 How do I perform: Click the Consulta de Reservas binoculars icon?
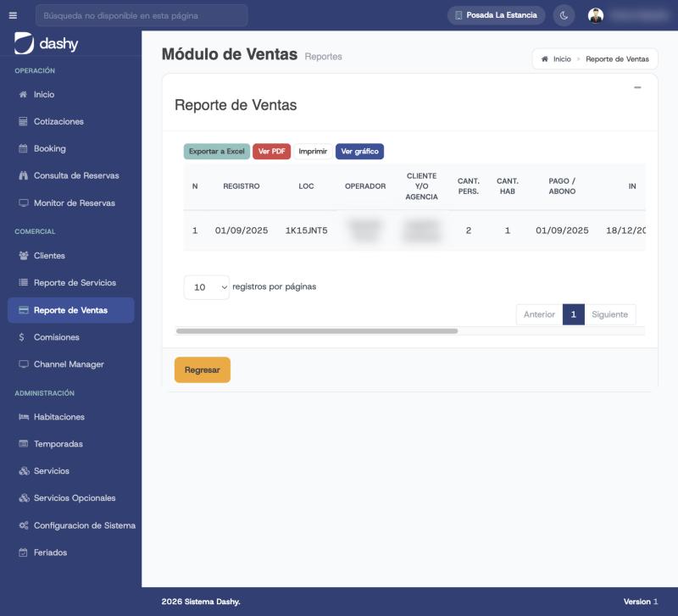24,175
